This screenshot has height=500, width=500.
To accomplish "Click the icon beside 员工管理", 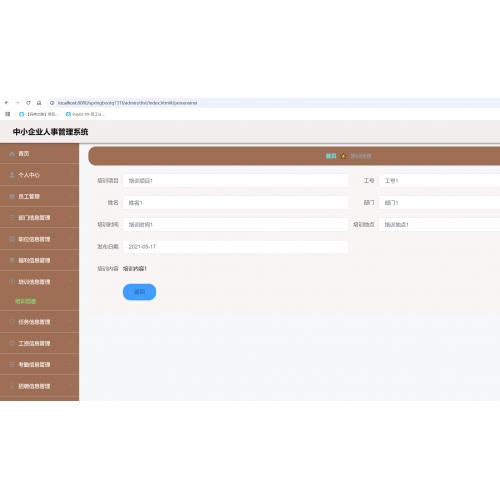I will click(x=12, y=196).
